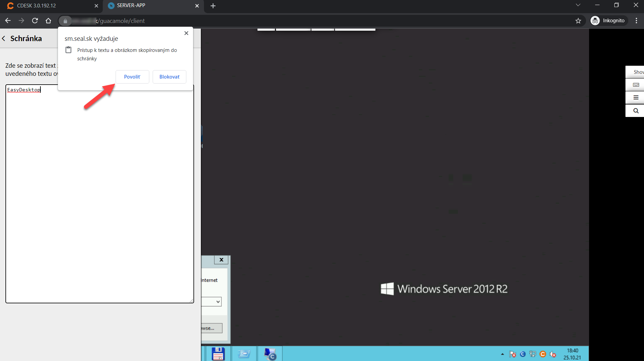
Task: Open the network status icon in system tray
Action: pos(532,354)
